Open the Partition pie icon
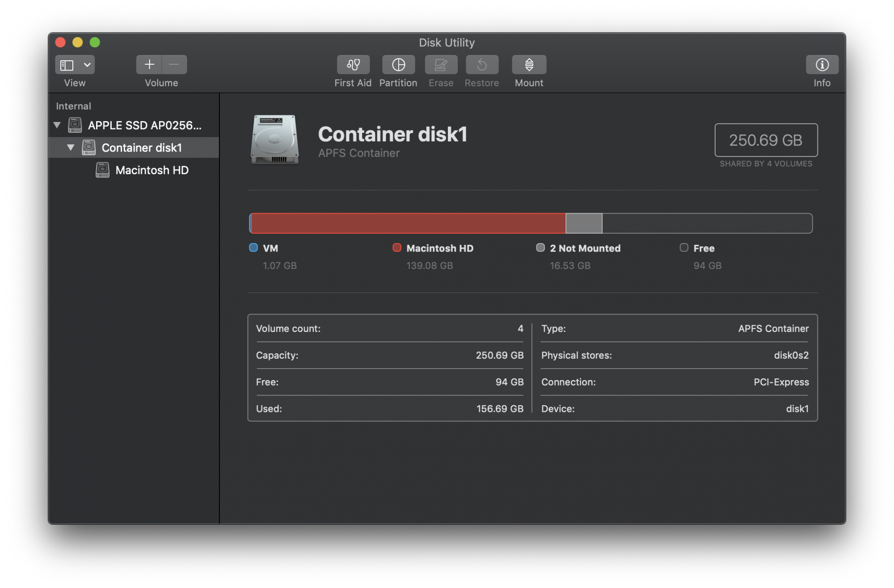The height and width of the screenshot is (588, 894). coord(398,65)
